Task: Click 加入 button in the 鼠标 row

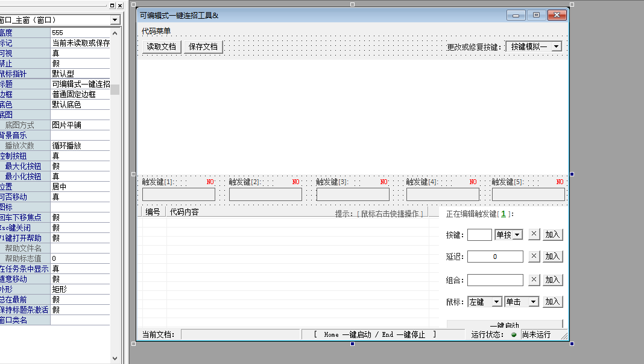Action: (552, 302)
